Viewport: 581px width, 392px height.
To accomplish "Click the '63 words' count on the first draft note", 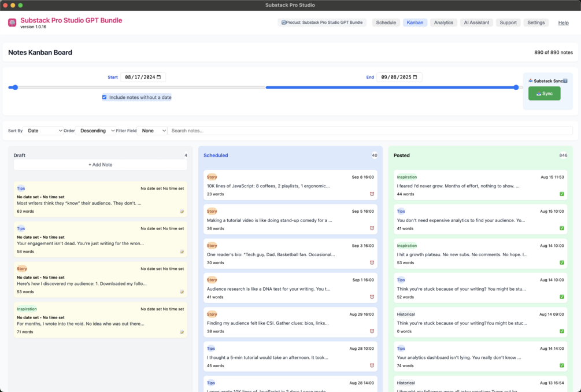I will (x=25, y=211).
